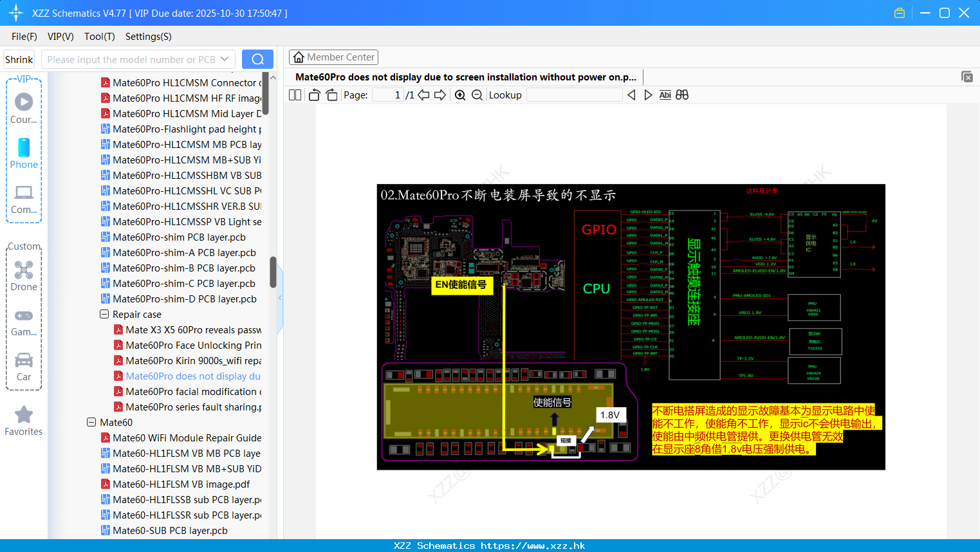Viewport: 980px width, 552px height.
Task: Open Favorites star icon
Action: tap(24, 421)
